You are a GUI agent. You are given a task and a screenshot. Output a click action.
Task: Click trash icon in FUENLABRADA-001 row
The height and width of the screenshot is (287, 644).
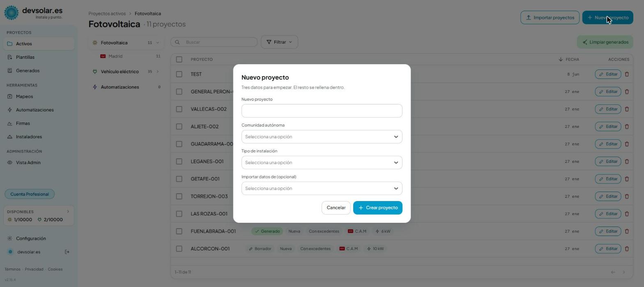coord(627,231)
